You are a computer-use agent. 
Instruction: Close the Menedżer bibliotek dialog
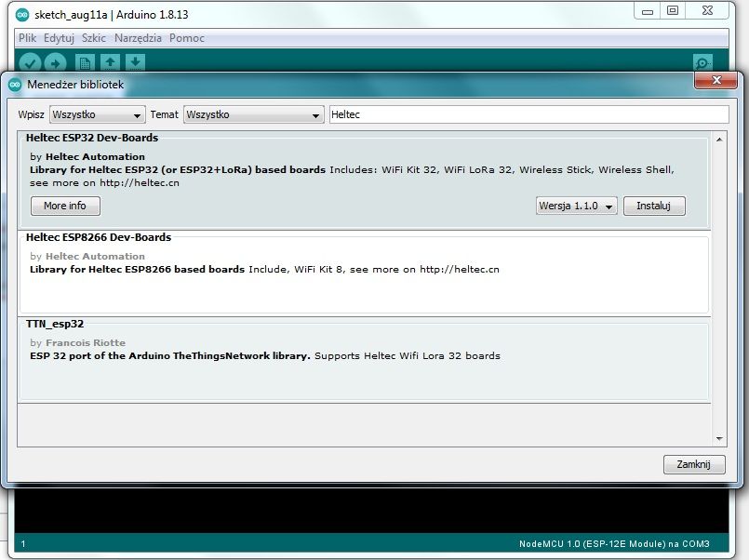(x=716, y=80)
